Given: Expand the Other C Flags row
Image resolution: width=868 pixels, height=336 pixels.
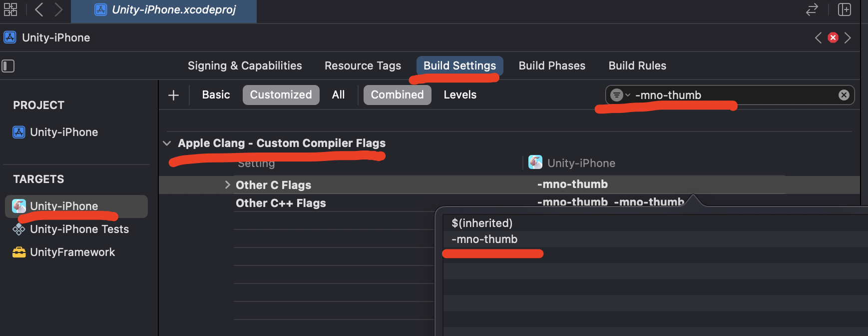Looking at the screenshot, I should (227, 185).
